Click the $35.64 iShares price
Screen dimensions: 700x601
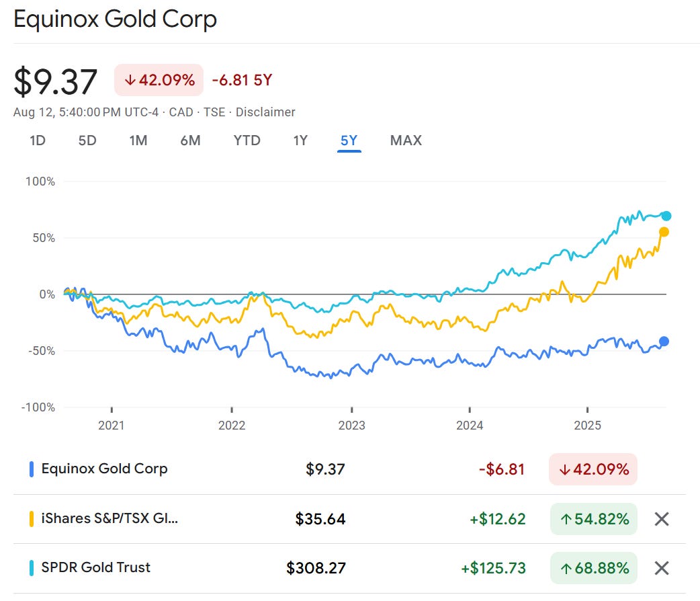pyautogui.click(x=320, y=519)
